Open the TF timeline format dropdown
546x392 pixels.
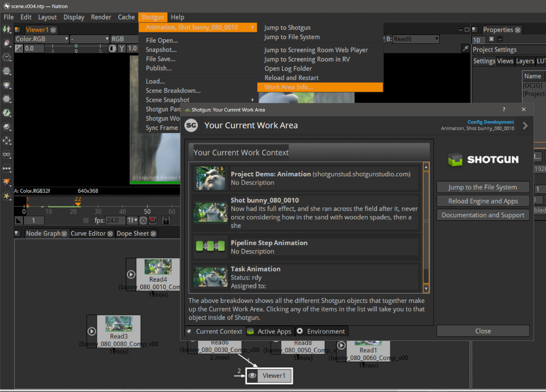132,220
